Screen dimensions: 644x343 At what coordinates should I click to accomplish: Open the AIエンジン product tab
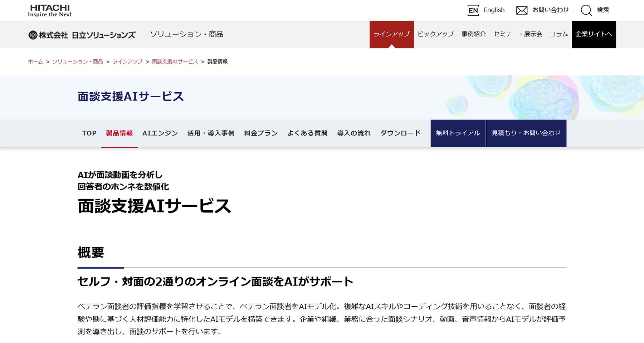coord(160,133)
